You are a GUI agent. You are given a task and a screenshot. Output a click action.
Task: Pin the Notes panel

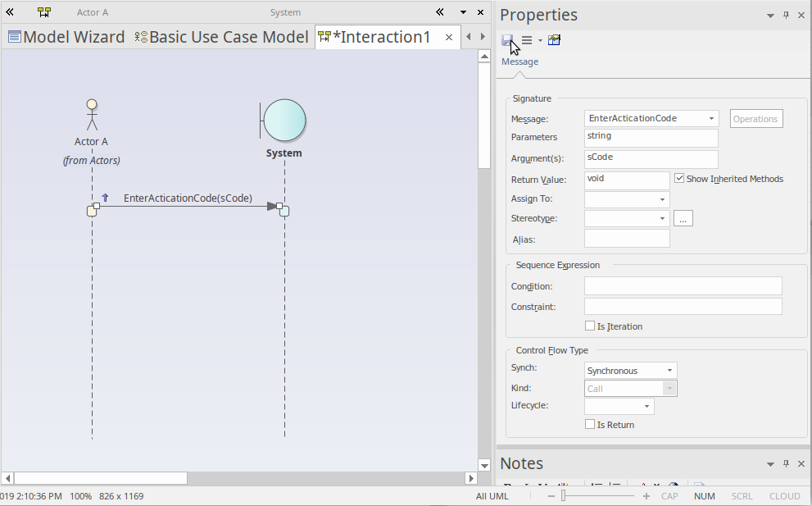tap(786, 464)
